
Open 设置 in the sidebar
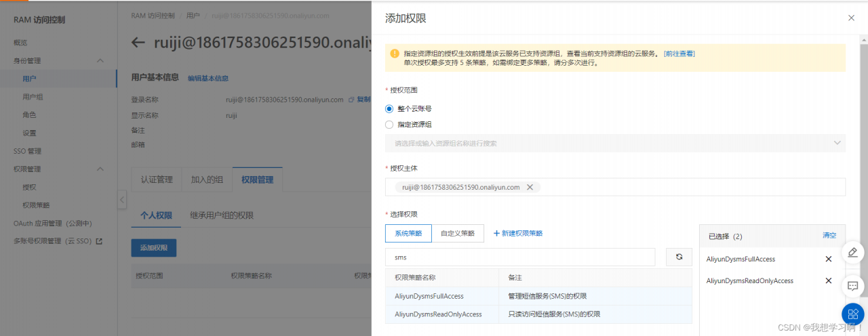click(x=29, y=133)
